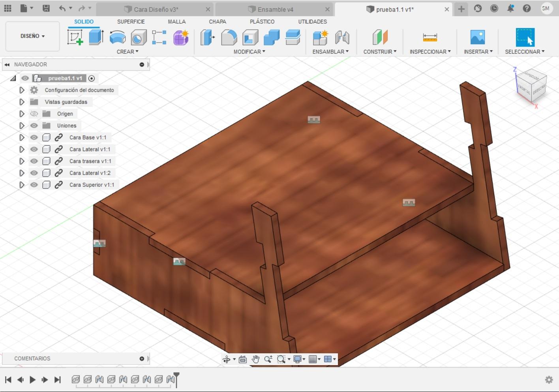559x392 pixels.
Task: Click the Extrude tool icon
Action: (x=96, y=38)
